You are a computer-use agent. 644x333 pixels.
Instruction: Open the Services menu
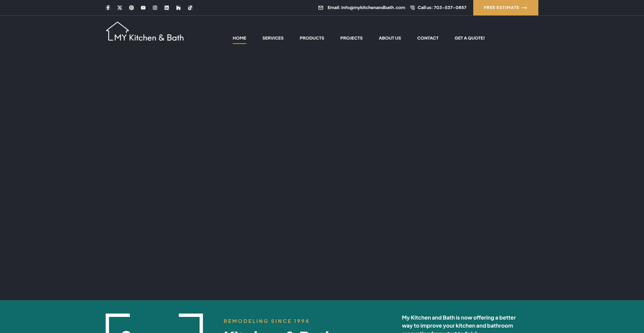tap(273, 38)
